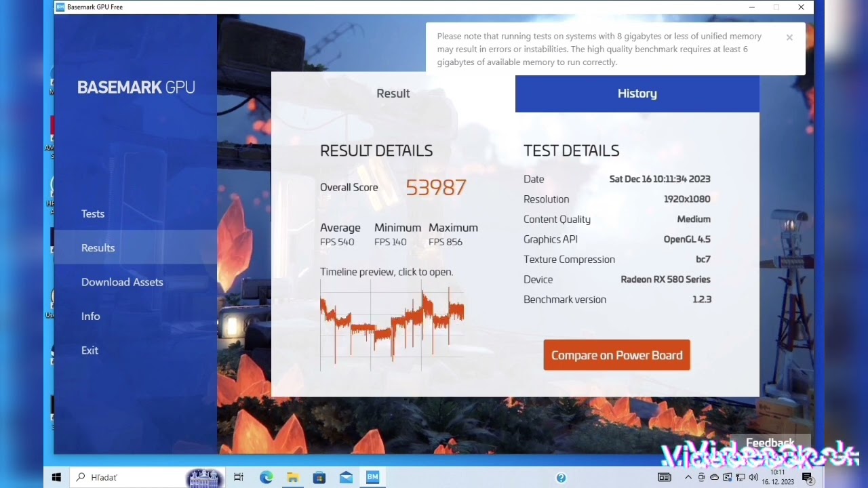The width and height of the screenshot is (868, 488).
Task: Launch Microsoft Edge from the taskbar
Action: click(x=266, y=477)
